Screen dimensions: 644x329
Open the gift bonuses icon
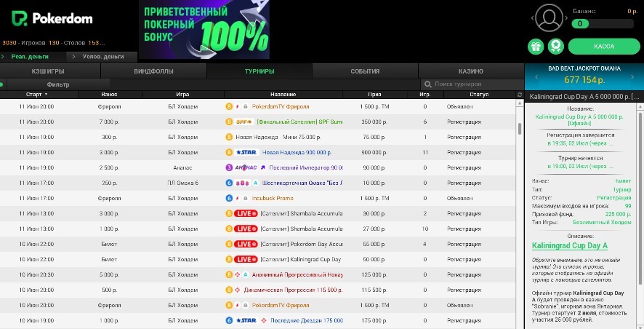click(536, 47)
